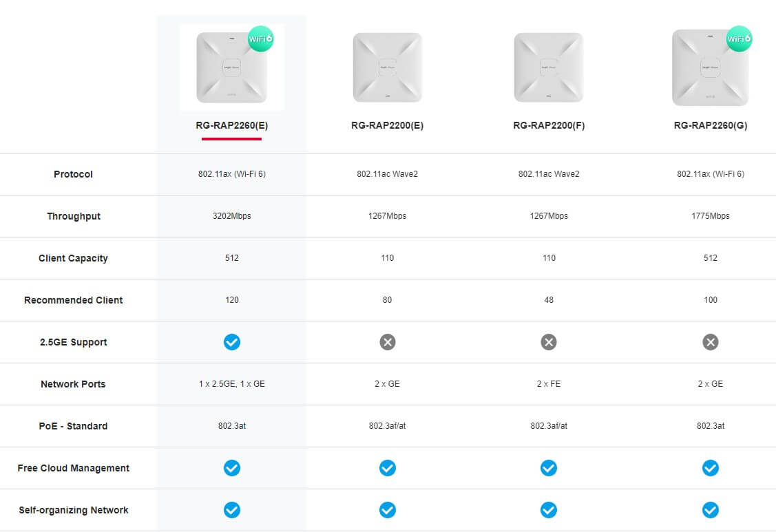Click the RG-RAP2260(G) product image
The width and height of the screenshot is (776, 532).
coord(710,67)
